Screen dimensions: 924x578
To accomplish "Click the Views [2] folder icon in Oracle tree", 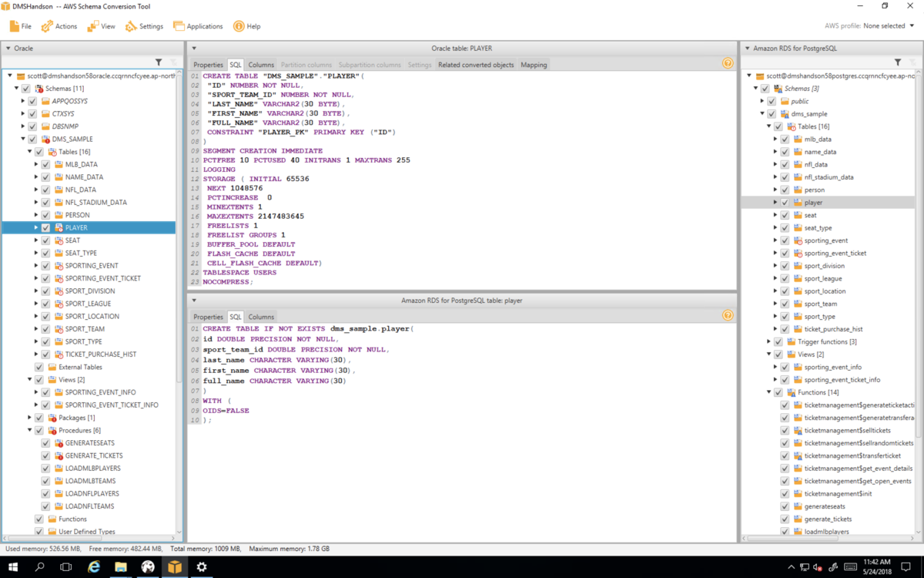I will [52, 380].
